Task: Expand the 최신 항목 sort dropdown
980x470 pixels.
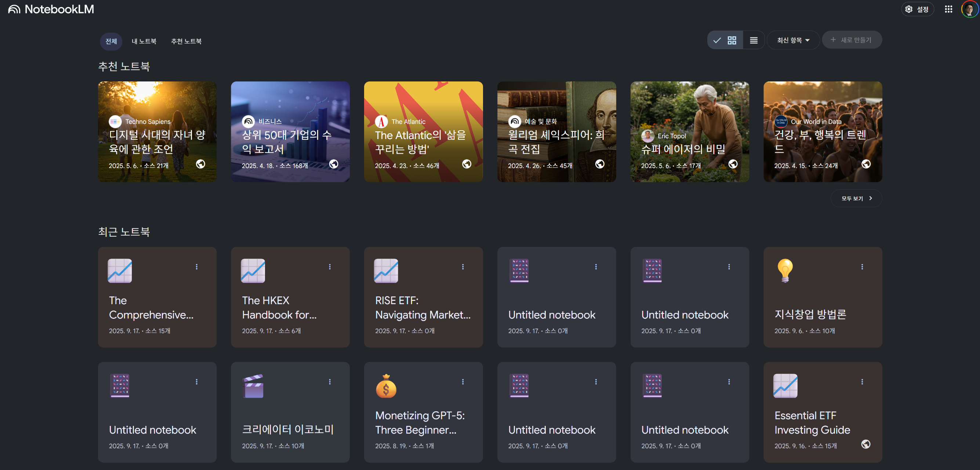Action: coord(793,40)
